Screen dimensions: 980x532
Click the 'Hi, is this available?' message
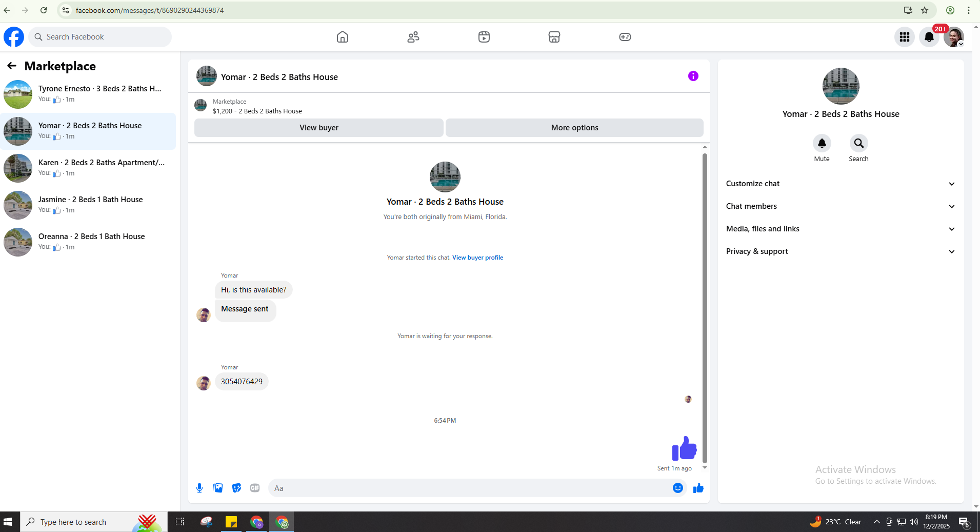point(254,290)
